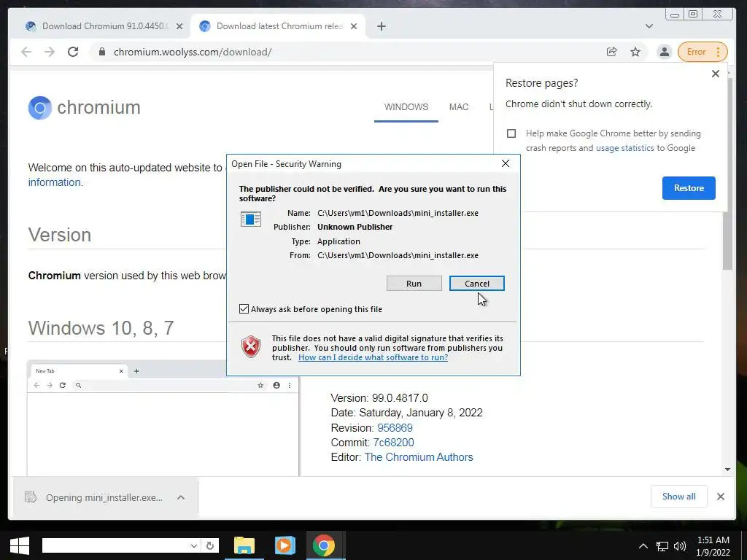Click the chromium logo icon
Screen dimensions: 747x560
click(40, 108)
